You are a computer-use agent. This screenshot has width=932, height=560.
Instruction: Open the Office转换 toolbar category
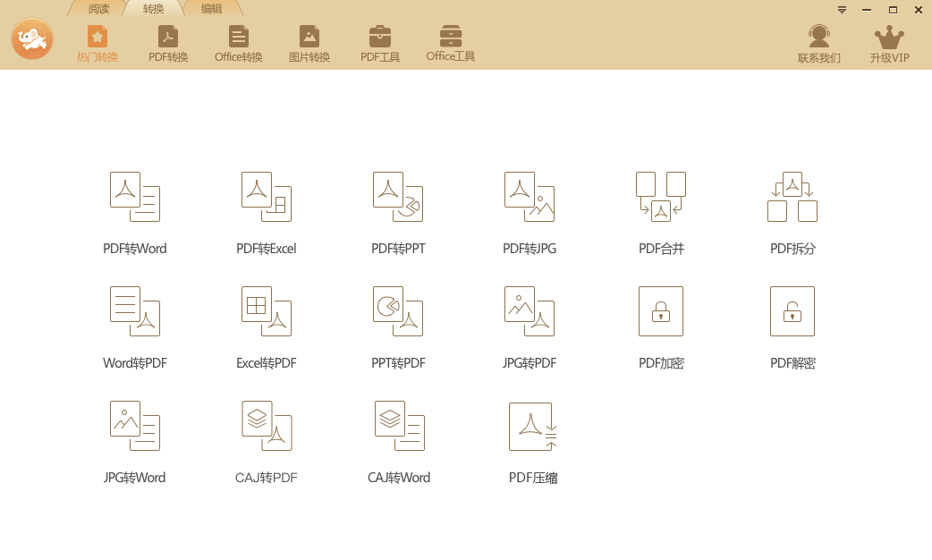(239, 44)
